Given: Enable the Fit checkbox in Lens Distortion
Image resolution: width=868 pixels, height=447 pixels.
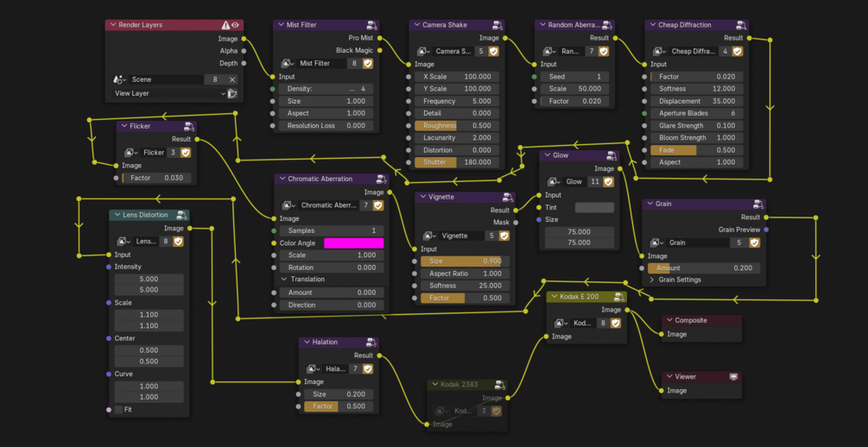Looking at the screenshot, I should click(x=118, y=410).
